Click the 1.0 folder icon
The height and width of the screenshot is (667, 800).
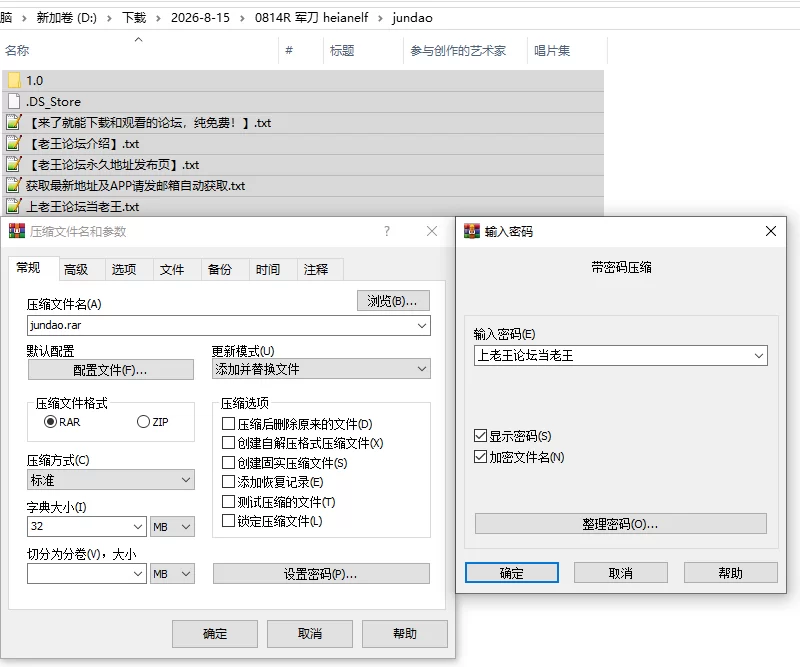click(14, 80)
